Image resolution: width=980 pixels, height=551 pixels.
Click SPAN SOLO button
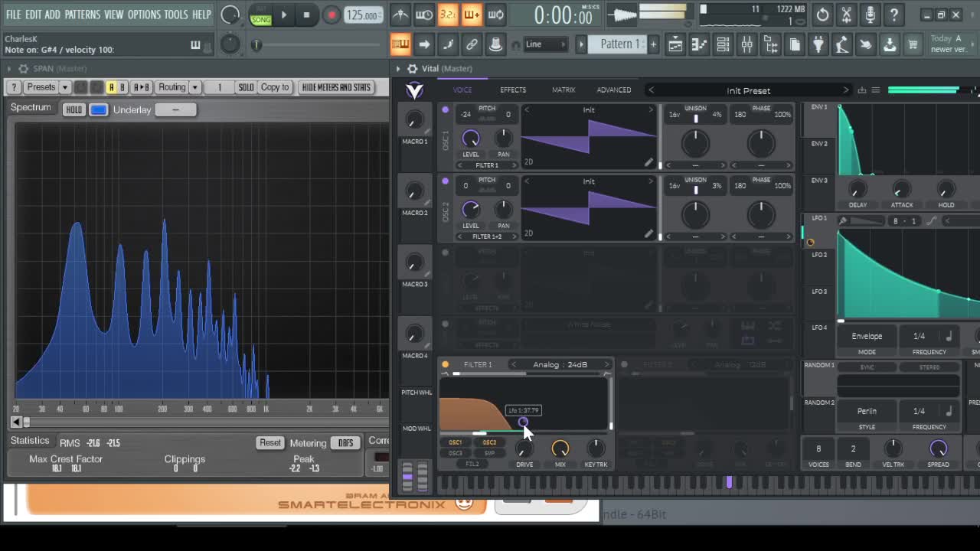click(246, 87)
